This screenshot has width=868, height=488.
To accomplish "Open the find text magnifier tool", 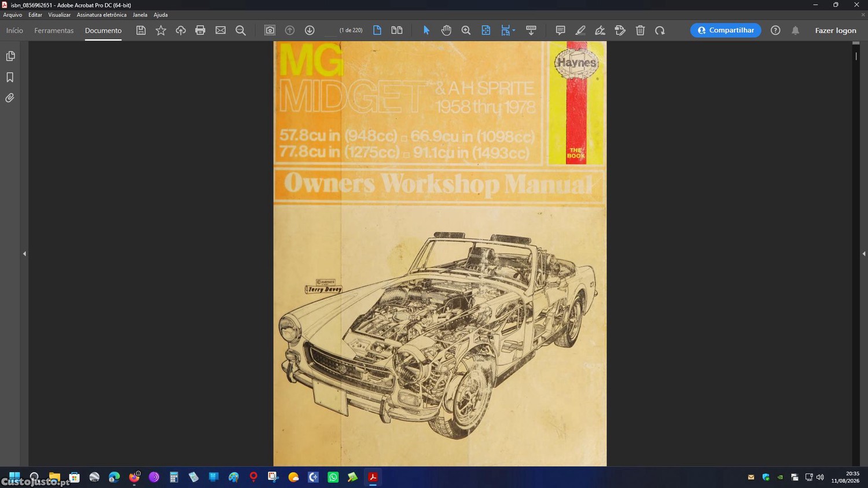I will point(241,30).
